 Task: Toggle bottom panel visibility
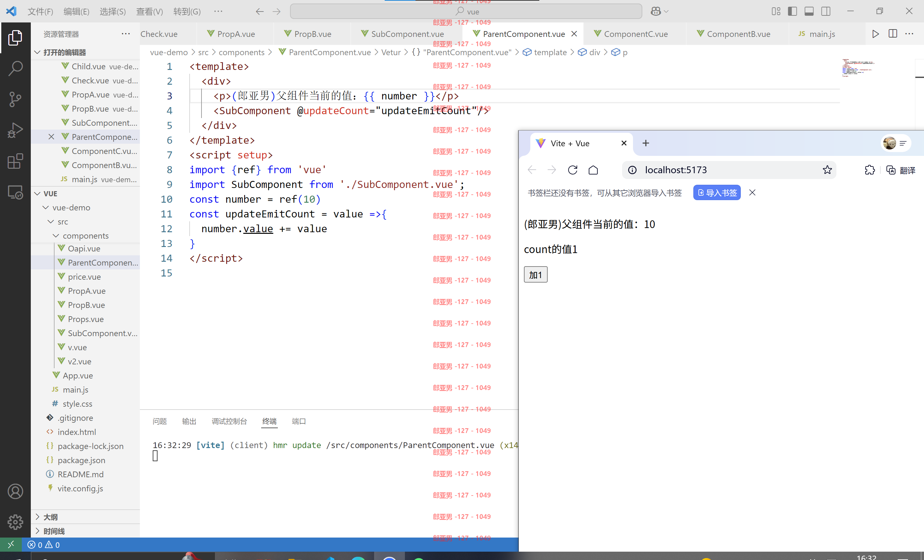click(809, 11)
